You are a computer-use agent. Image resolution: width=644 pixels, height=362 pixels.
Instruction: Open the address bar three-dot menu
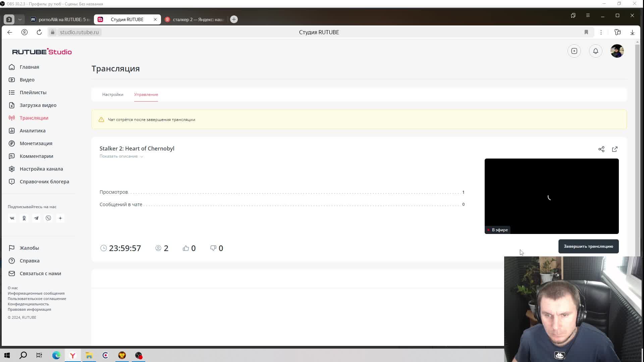point(601,32)
